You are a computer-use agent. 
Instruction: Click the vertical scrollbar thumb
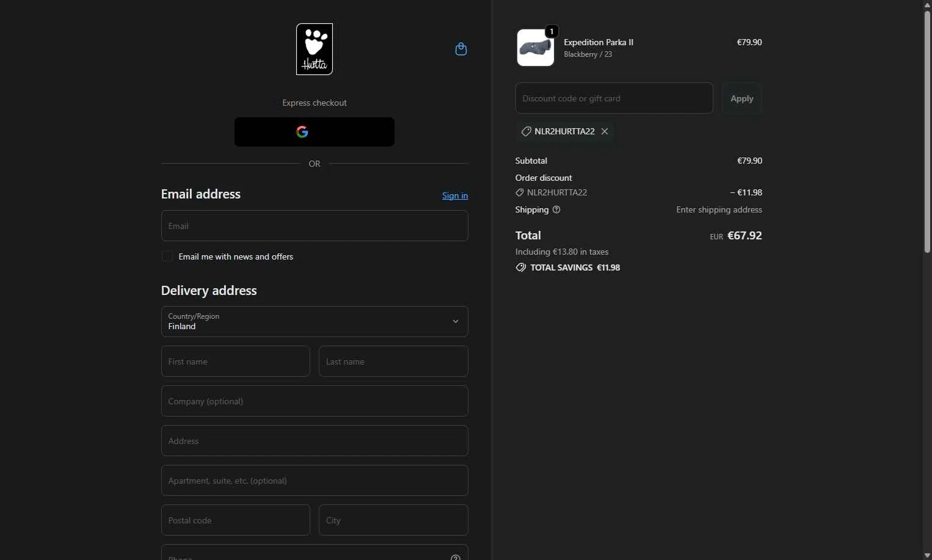click(x=927, y=131)
